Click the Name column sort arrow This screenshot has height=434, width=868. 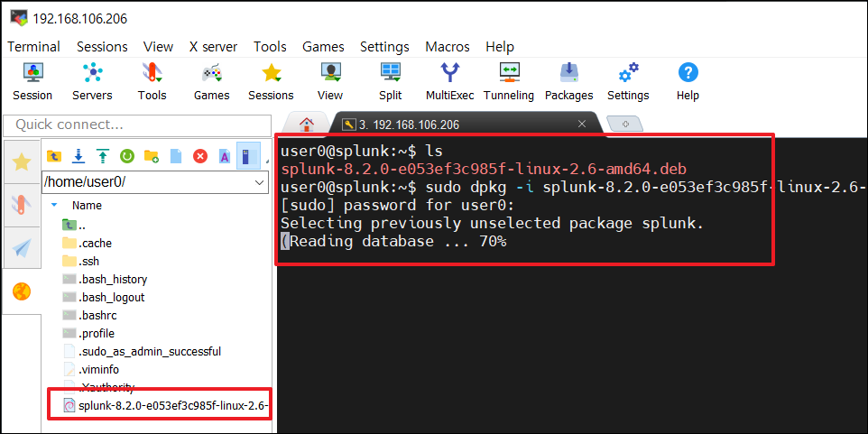[54, 205]
